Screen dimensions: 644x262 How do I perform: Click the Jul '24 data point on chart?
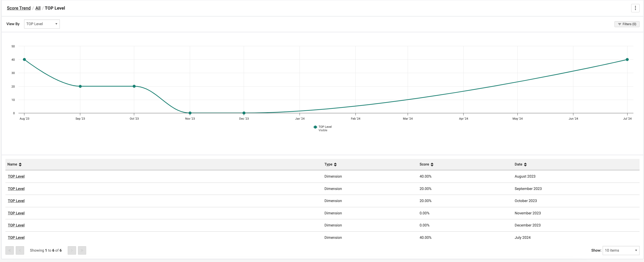(627, 60)
